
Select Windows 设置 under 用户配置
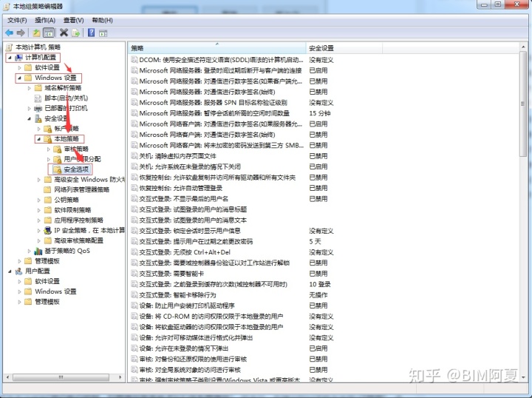click(55, 291)
